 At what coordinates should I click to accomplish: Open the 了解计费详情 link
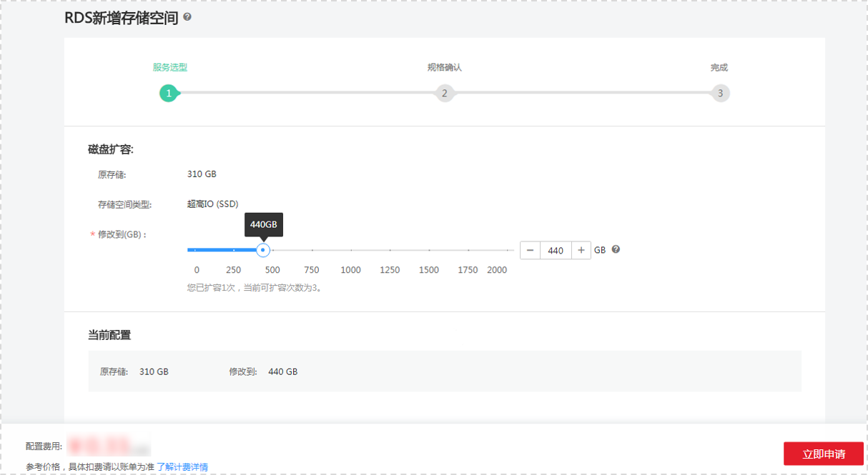click(x=182, y=467)
